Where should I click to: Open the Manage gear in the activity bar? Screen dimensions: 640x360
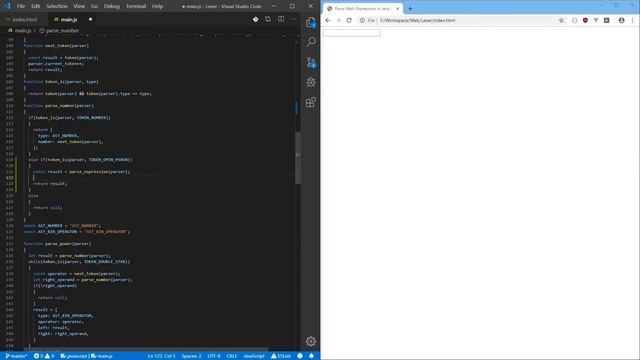coord(311,341)
